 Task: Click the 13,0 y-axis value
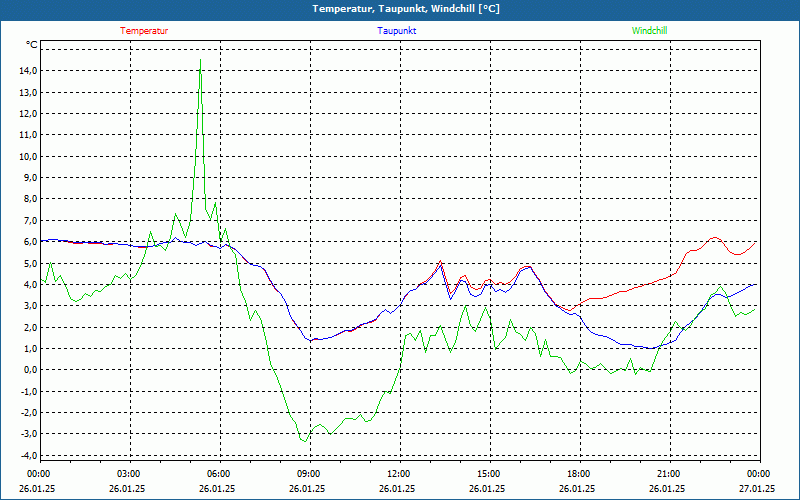(28, 92)
